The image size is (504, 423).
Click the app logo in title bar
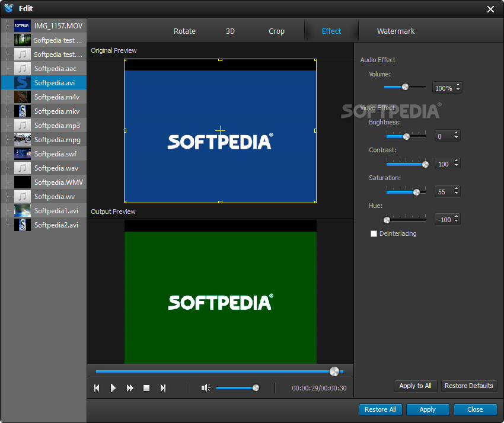click(9, 8)
